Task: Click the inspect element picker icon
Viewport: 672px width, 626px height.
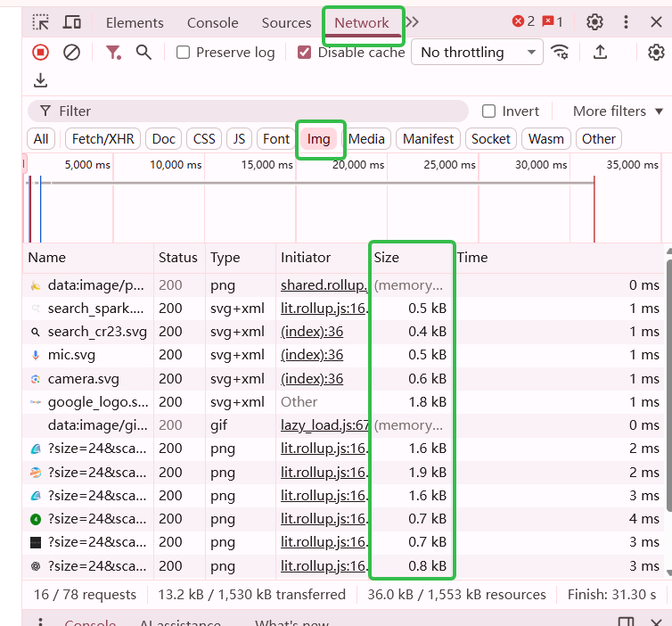Action: (x=41, y=22)
